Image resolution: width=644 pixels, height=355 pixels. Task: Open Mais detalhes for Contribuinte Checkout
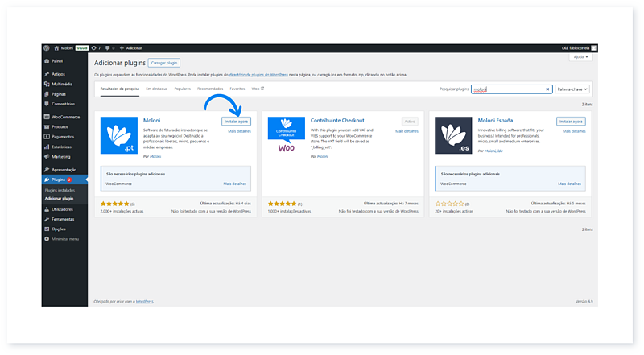(x=407, y=130)
